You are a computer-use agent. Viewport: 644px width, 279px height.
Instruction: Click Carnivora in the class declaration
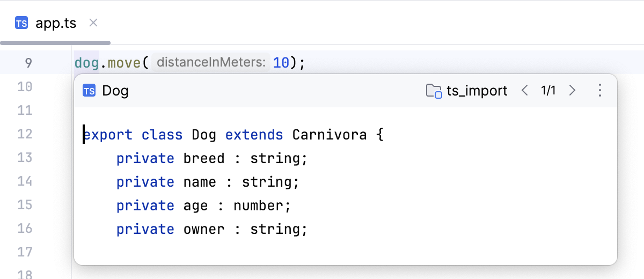(x=330, y=135)
